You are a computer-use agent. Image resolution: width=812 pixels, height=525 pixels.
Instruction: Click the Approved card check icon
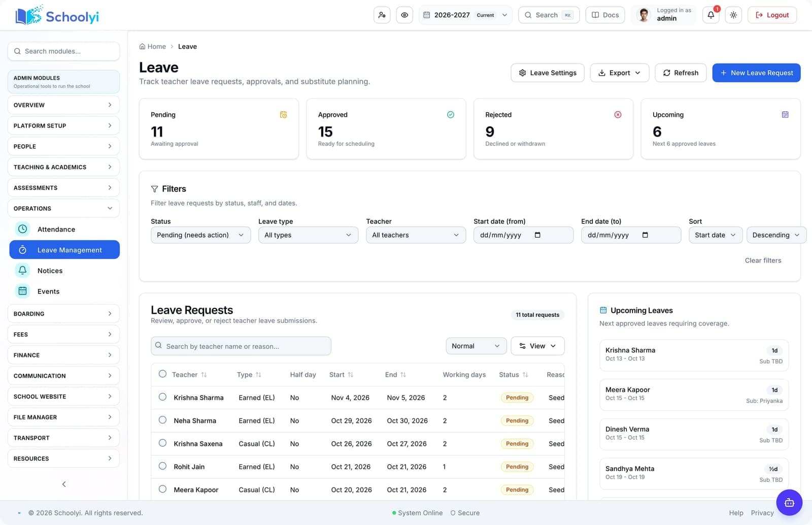pos(450,115)
